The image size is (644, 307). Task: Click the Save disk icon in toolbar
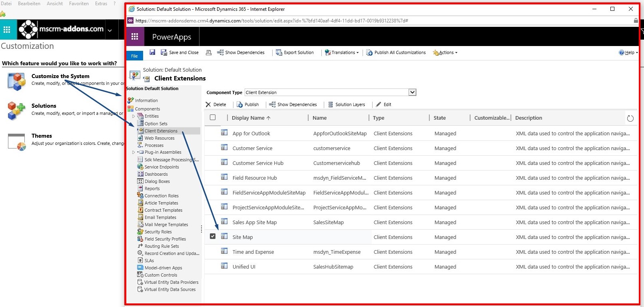[x=152, y=52]
